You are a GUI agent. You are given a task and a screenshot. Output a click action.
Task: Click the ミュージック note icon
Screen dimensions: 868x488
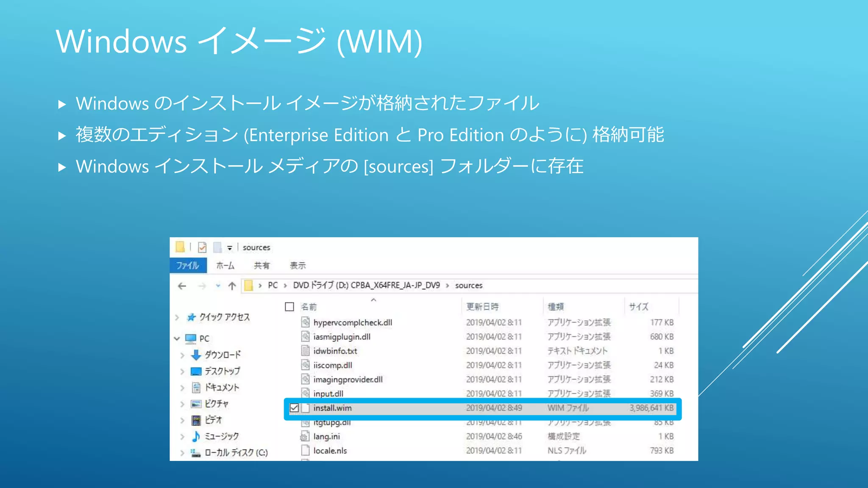pyautogui.click(x=196, y=436)
